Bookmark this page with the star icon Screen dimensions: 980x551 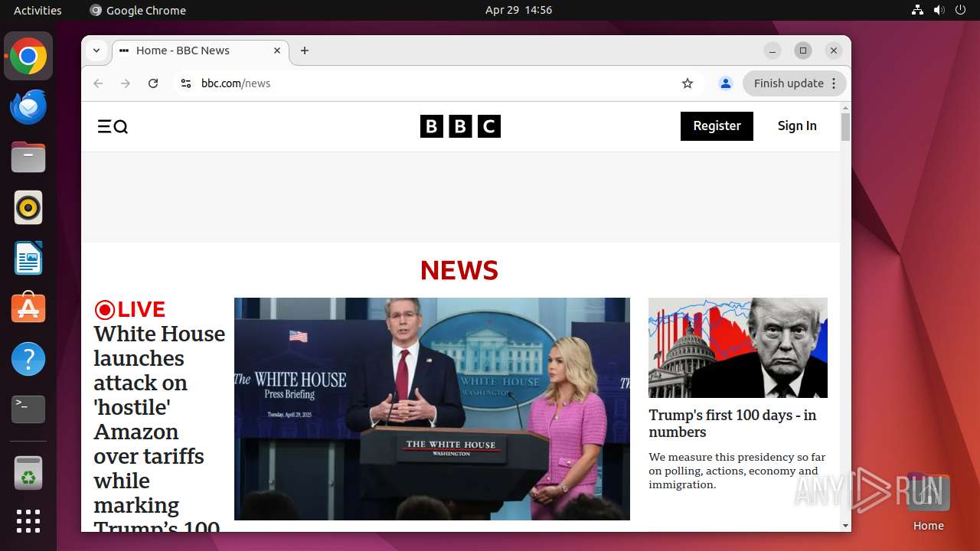pyautogui.click(x=688, y=83)
